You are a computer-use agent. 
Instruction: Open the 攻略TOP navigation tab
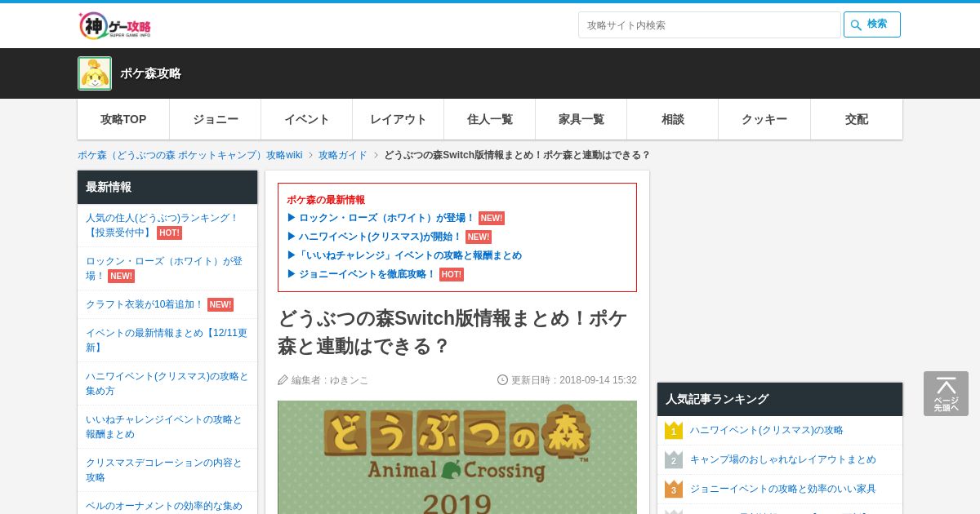(x=123, y=119)
